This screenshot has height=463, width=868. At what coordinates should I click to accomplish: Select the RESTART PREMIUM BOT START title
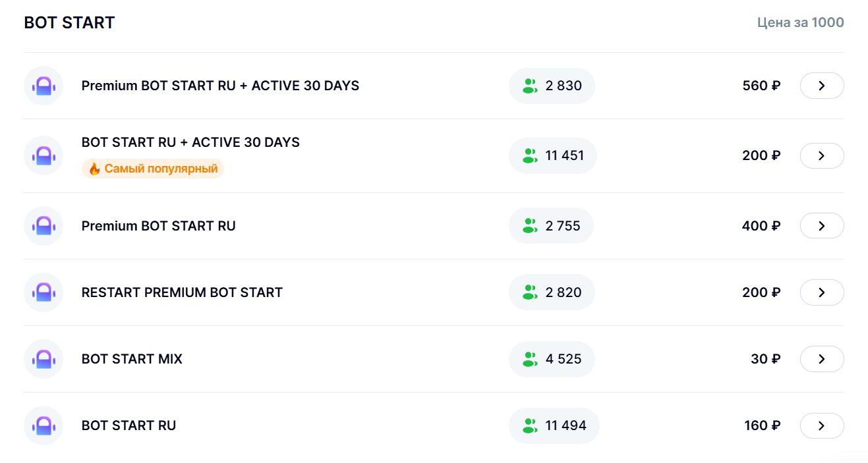[x=182, y=292]
